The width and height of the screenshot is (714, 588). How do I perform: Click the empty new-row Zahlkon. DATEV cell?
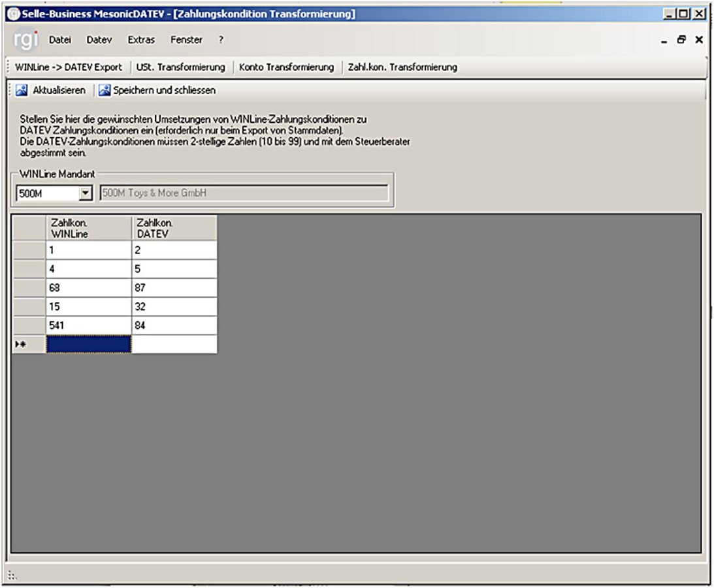click(174, 344)
